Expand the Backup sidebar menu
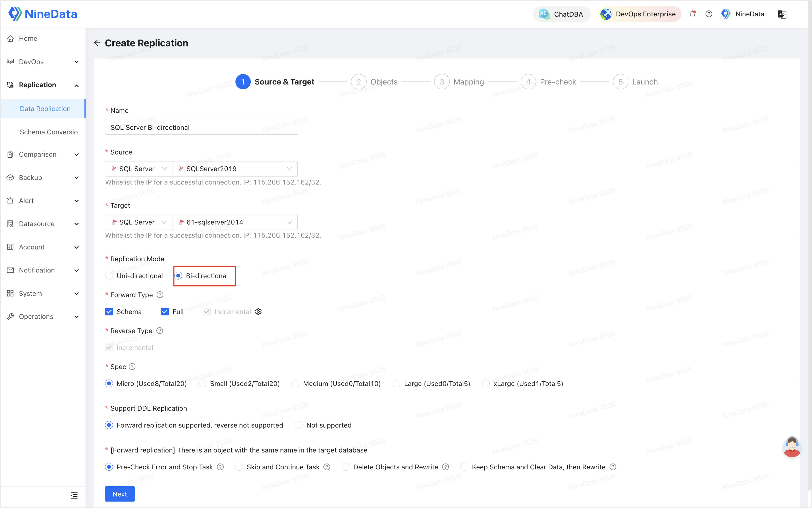 click(x=77, y=178)
